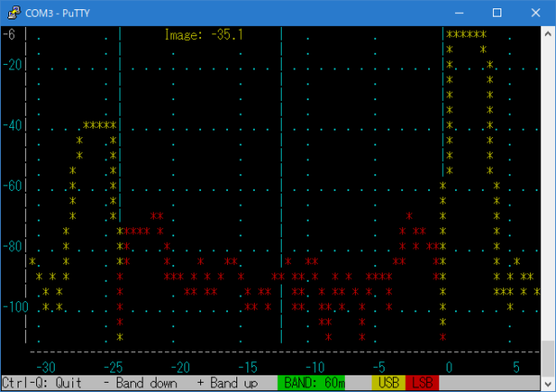This screenshot has width=556, height=392.
Task: Click the red LSB legend label
Action: (x=423, y=383)
